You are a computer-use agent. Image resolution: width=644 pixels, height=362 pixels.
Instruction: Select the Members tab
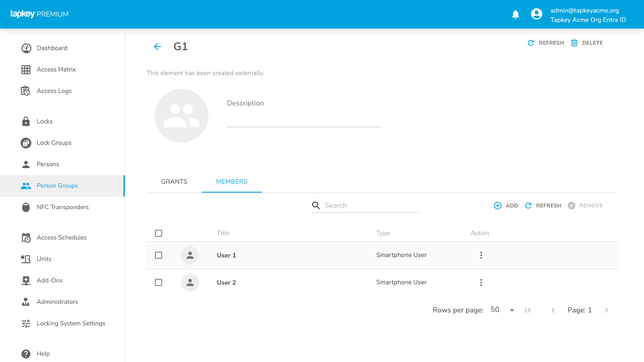[231, 182]
